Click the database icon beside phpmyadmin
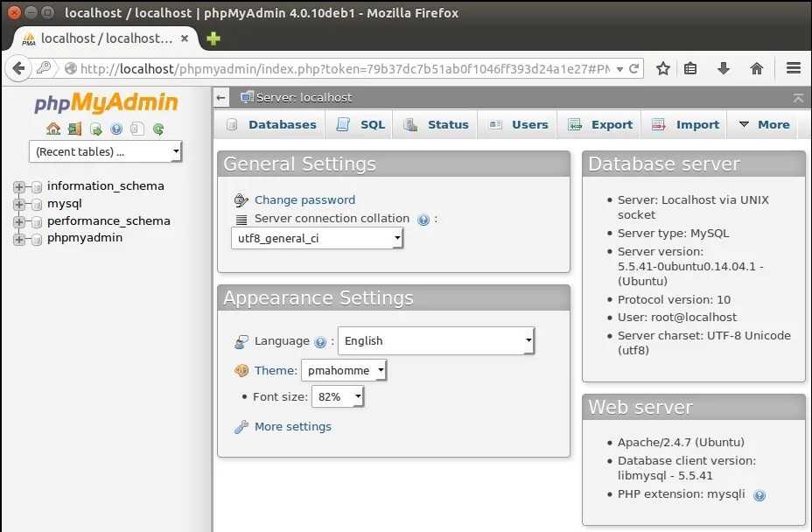Image resolution: width=812 pixels, height=532 pixels. point(37,239)
